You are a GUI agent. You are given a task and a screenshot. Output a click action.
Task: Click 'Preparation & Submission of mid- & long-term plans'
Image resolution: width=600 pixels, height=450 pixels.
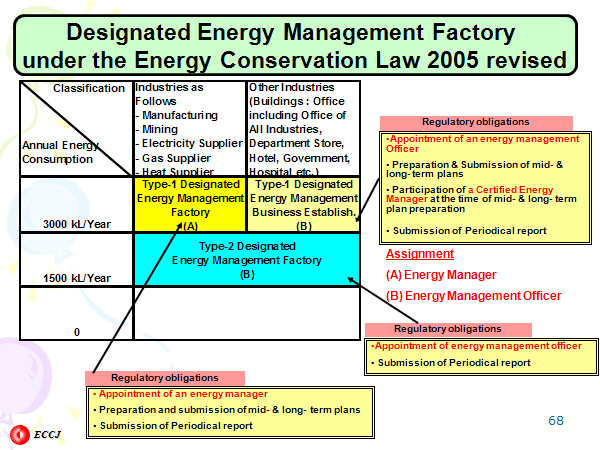coord(474,170)
